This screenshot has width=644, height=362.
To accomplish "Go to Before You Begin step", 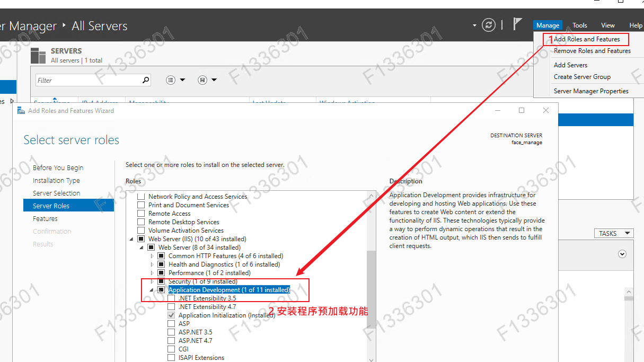I will coord(58,168).
